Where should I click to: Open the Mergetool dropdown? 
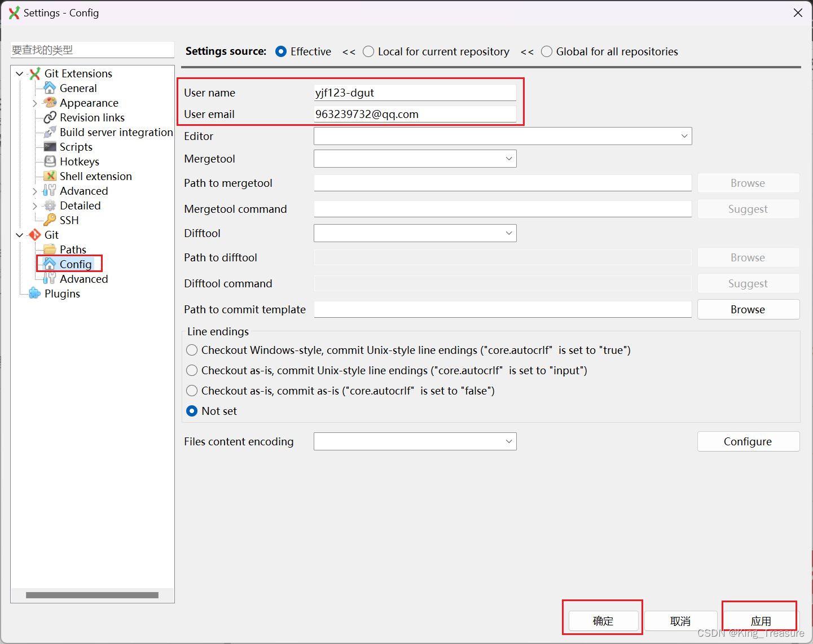coord(415,159)
